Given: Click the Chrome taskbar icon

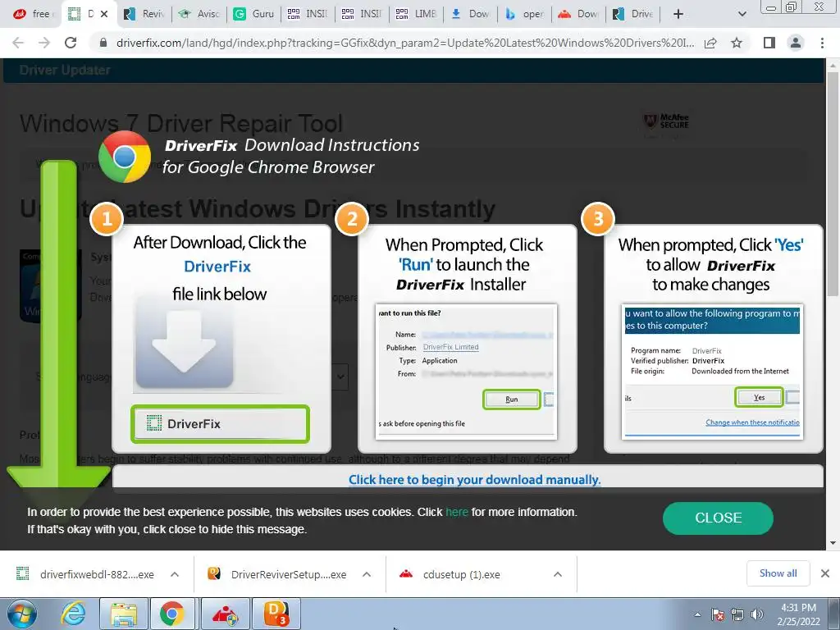Looking at the screenshot, I should [x=171, y=614].
